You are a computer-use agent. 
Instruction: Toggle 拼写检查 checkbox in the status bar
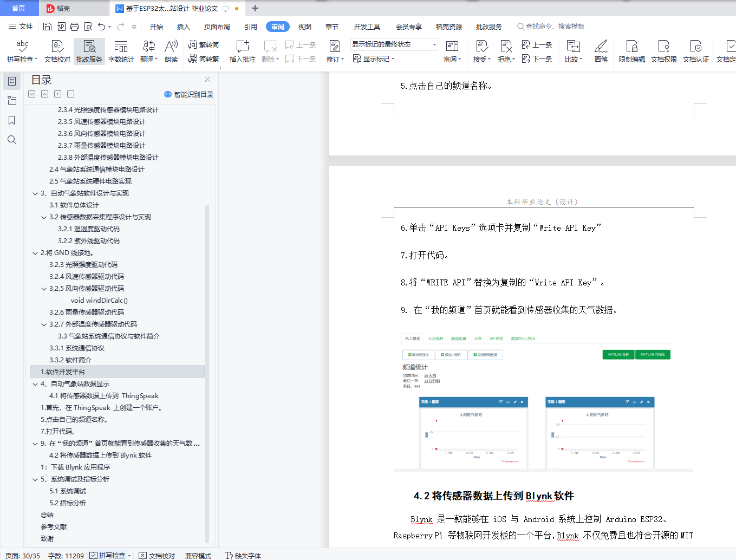pyautogui.click(x=93, y=556)
